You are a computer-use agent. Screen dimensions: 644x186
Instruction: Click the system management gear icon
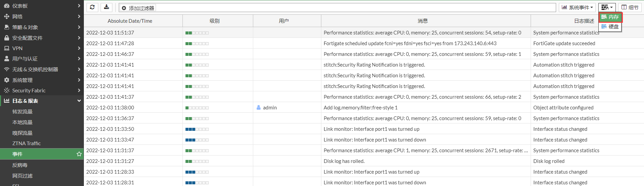[x=6, y=80]
